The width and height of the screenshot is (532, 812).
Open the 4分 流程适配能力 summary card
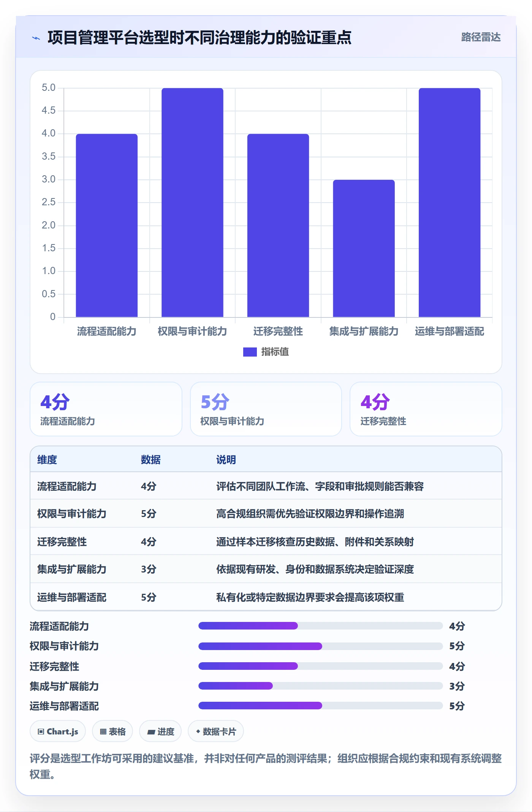[106, 409]
